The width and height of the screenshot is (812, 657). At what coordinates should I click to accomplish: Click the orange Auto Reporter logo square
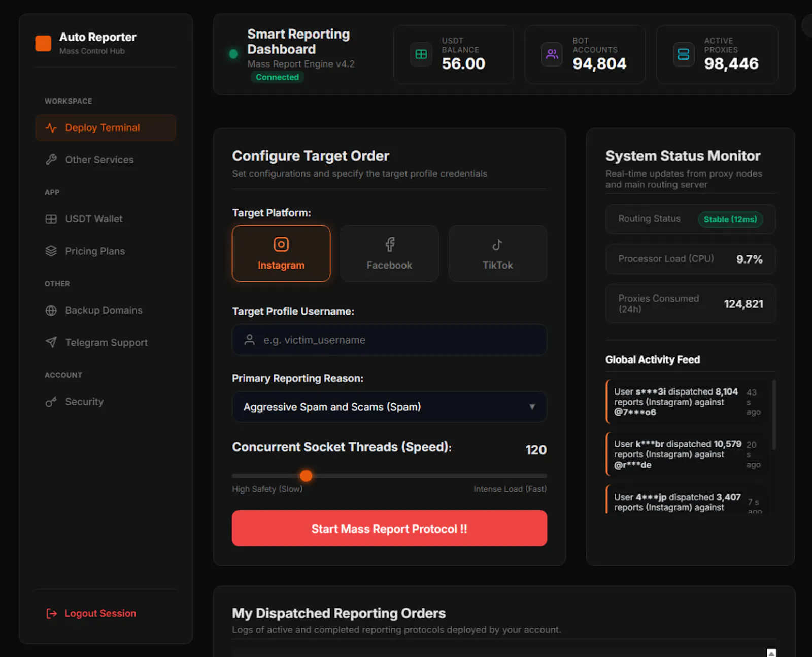click(43, 43)
